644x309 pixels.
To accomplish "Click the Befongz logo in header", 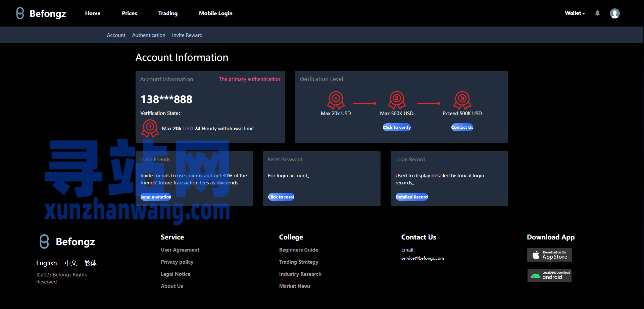I will point(41,13).
